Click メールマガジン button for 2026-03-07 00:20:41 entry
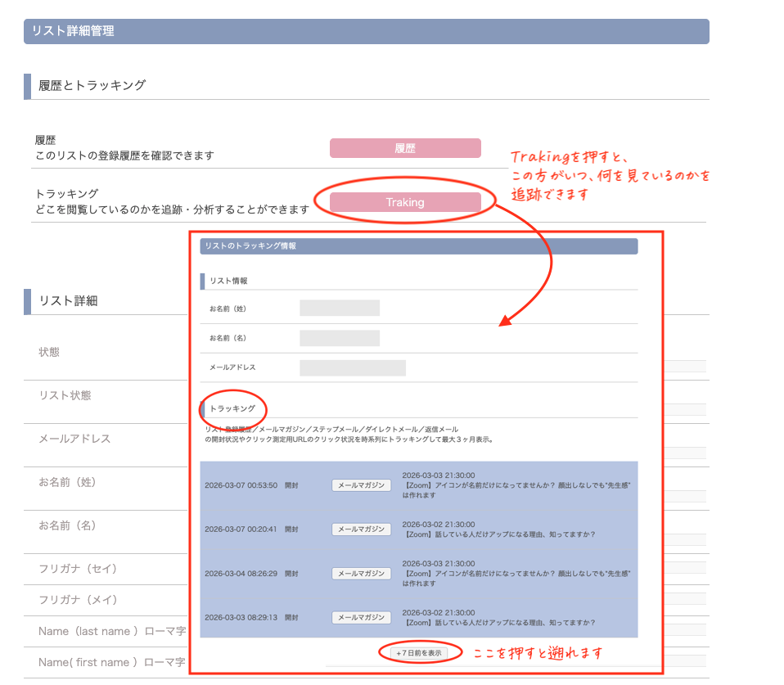 [x=361, y=530]
